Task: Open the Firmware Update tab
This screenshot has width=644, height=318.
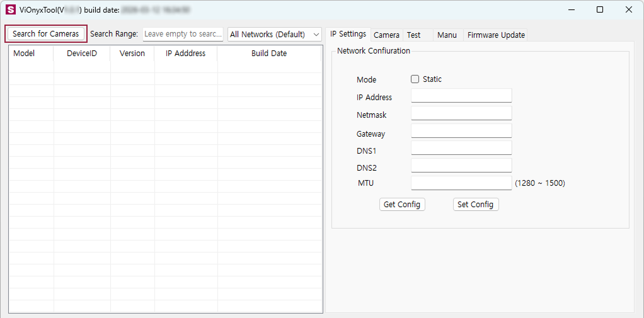Action: tap(496, 35)
